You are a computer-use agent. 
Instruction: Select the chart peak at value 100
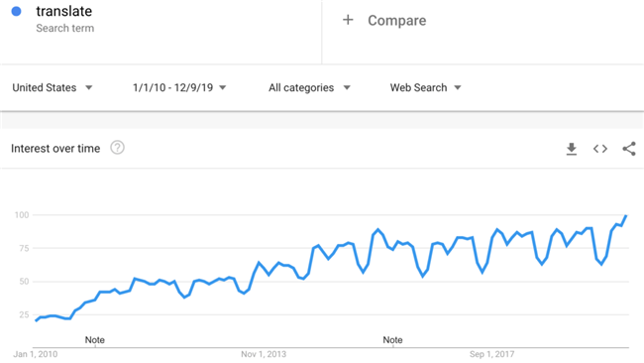(x=626, y=215)
